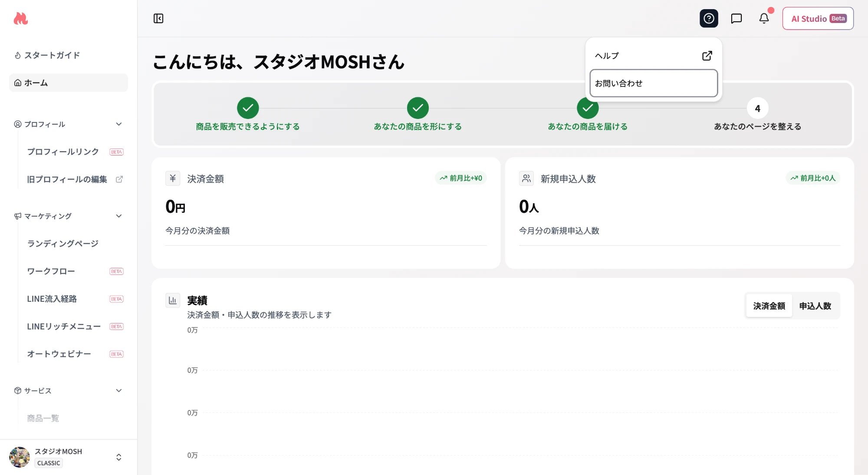
Task: Click the completed checkmark for あなたの商品を届ける
Action: pos(588,109)
